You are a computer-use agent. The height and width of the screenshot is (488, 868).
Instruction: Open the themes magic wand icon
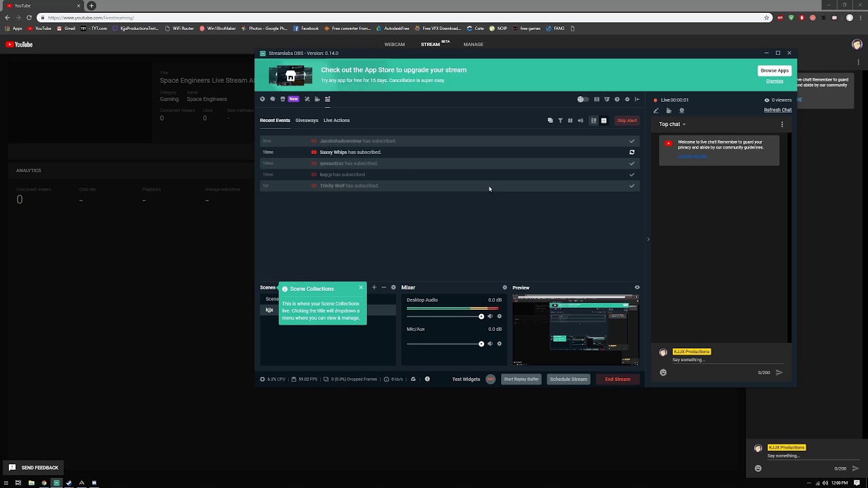pyautogui.click(x=307, y=99)
